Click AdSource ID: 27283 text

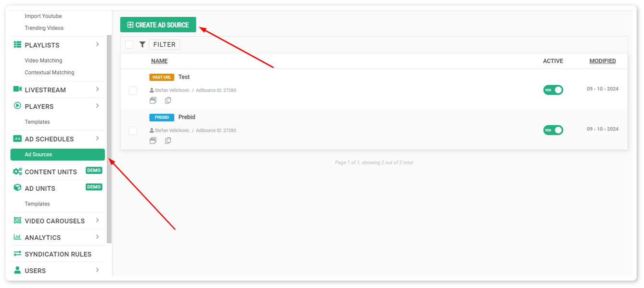[216, 131]
